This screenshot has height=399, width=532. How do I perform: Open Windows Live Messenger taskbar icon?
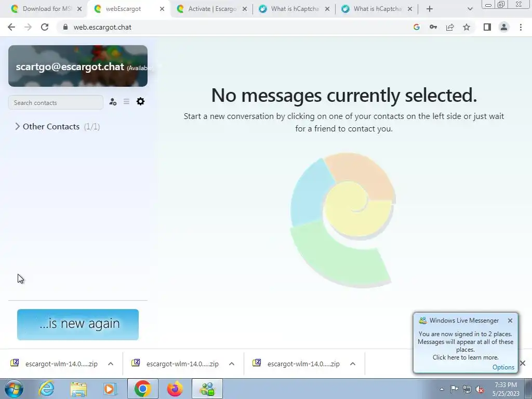[x=207, y=389]
